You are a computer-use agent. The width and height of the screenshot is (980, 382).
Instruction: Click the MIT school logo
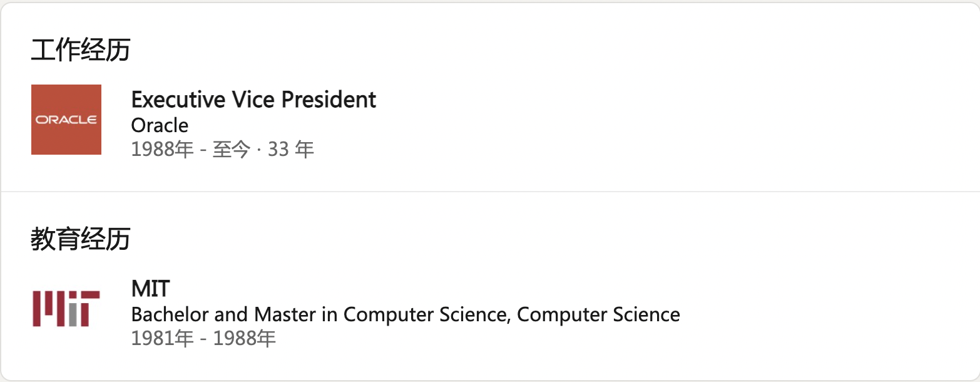coord(66,308)
